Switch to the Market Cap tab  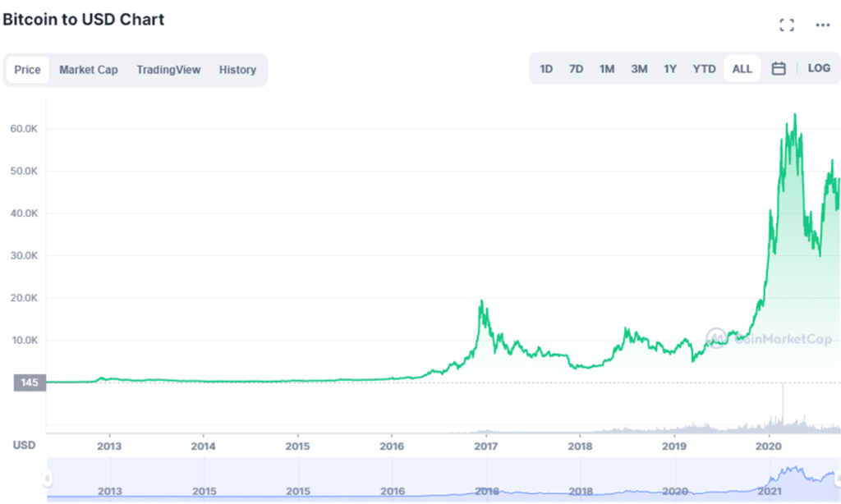click(89, 70)
